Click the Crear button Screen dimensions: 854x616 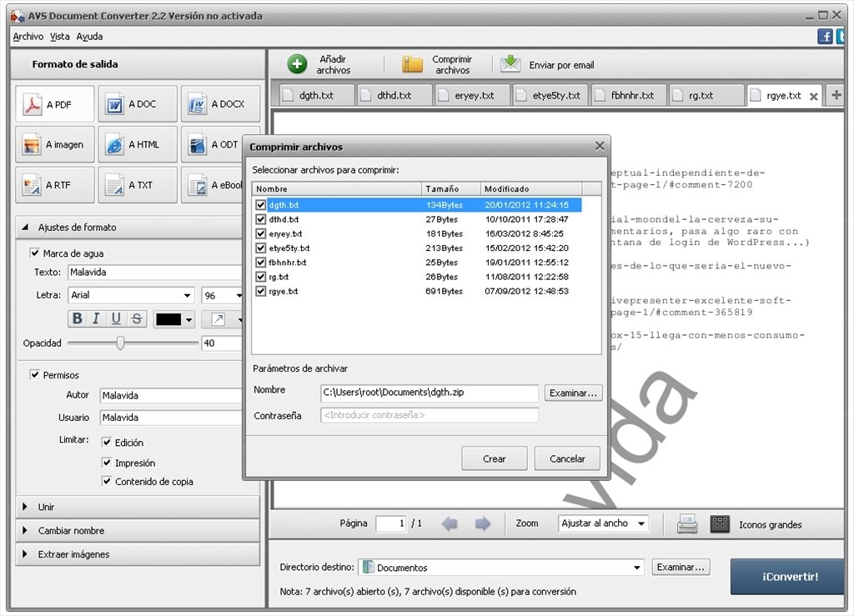coord(494,458)
